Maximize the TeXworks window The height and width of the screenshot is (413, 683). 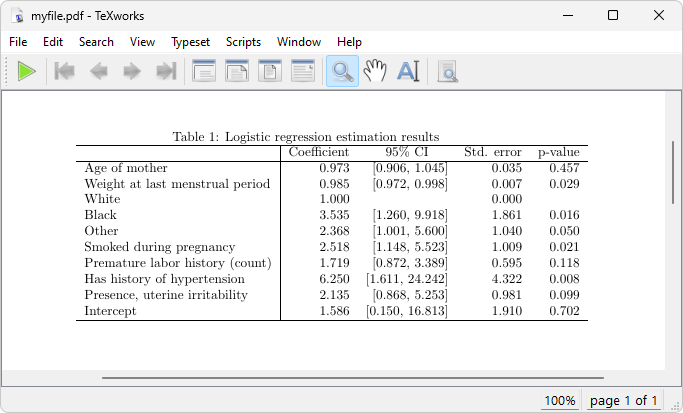click(x=613, y=16)
